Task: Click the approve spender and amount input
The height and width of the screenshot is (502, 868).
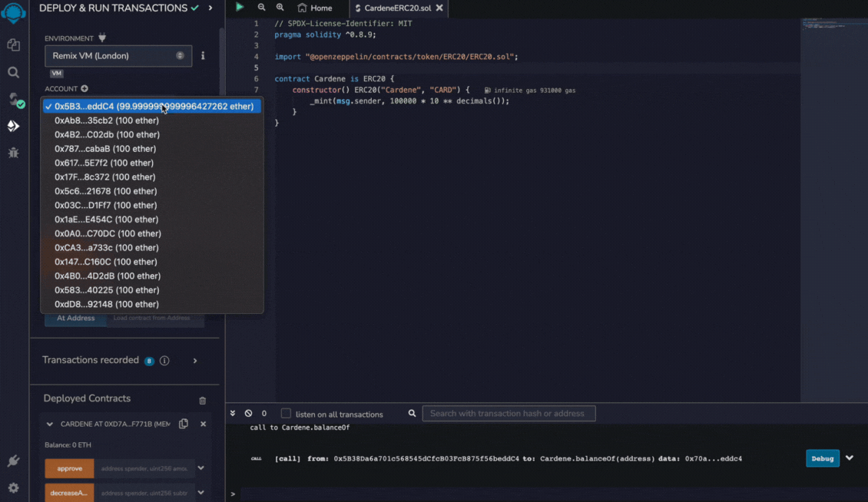Action: coord(144,468)
